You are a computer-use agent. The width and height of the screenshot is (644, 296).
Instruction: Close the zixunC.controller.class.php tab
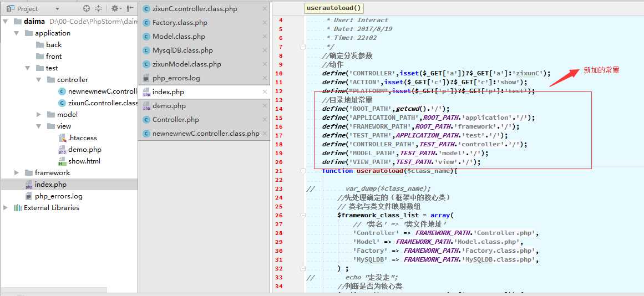pos(265,9)
